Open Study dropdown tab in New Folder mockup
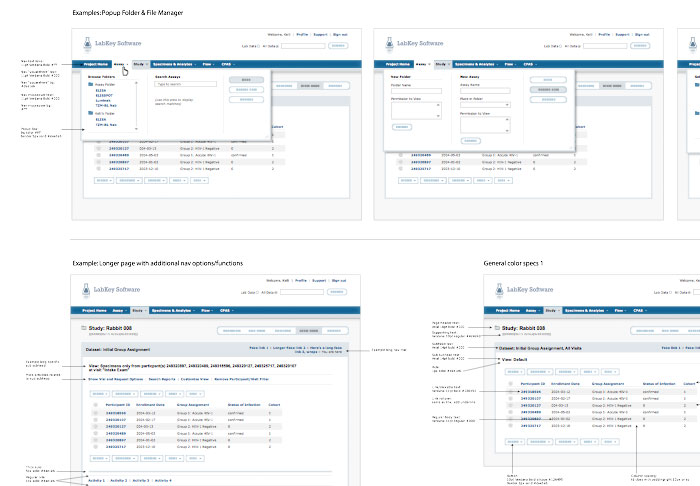Image resolution: width=700 pixels, height=486 pixels. click(442, 64)
